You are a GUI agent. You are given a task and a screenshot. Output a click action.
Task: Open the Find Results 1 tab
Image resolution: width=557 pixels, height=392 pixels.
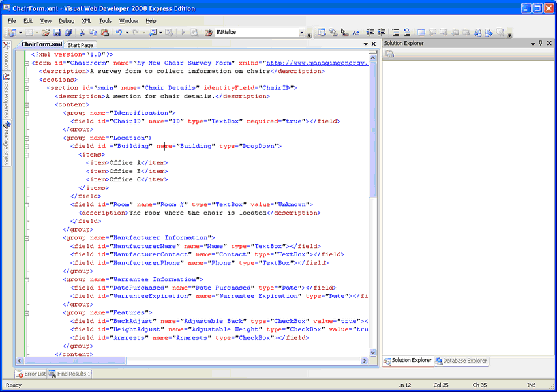(70, 374)
